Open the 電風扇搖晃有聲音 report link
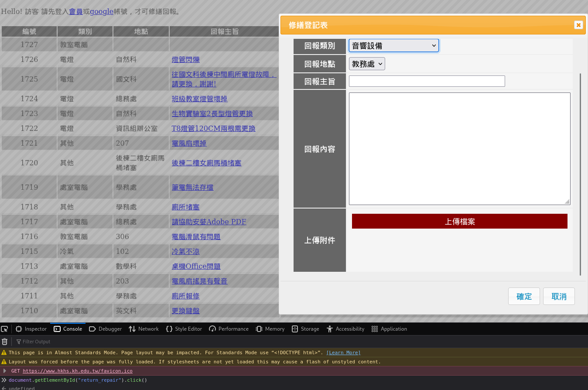The image size is (588, 390). 200,281
